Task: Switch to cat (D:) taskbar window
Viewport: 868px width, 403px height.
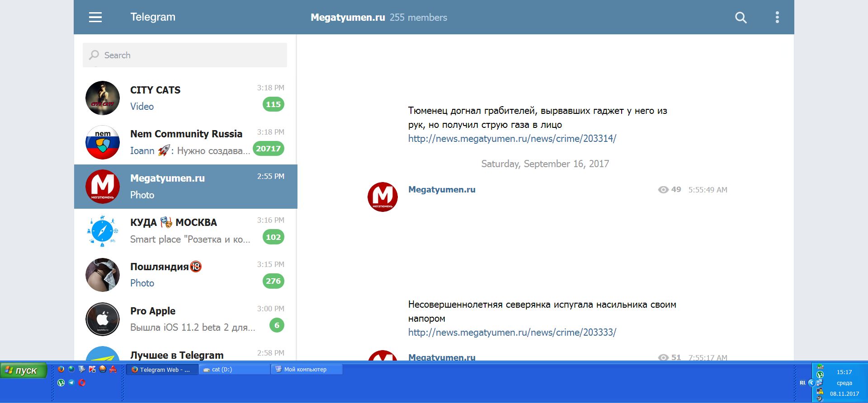Action: tap(235, 370)
